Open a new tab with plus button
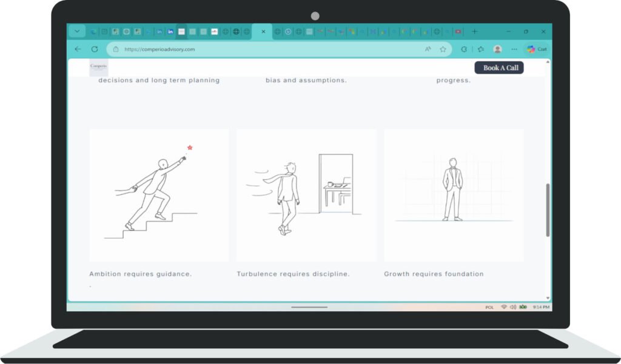Screen dimensions: 621x364 474,31
